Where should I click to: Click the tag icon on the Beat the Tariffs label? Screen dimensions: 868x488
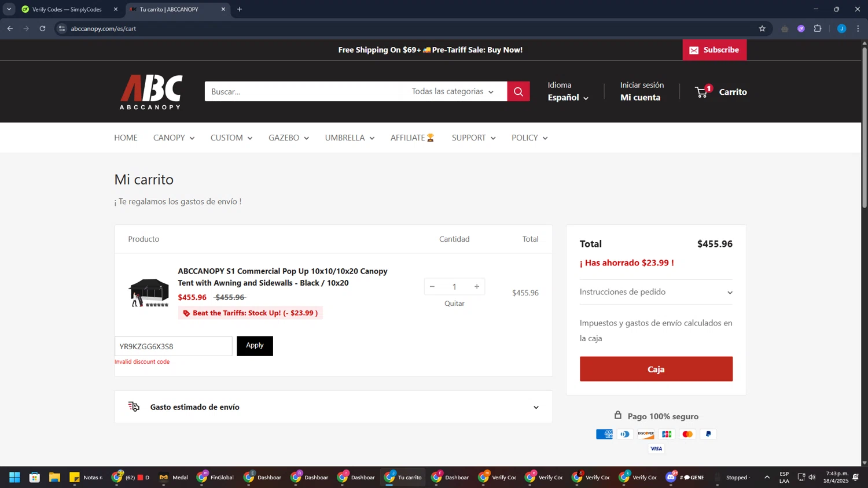186,313
